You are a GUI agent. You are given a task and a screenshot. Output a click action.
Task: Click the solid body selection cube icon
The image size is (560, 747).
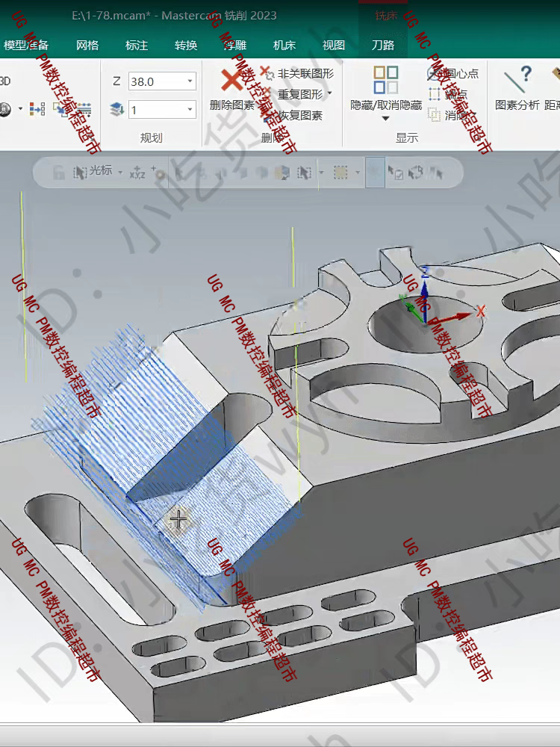tap(282, 173)
